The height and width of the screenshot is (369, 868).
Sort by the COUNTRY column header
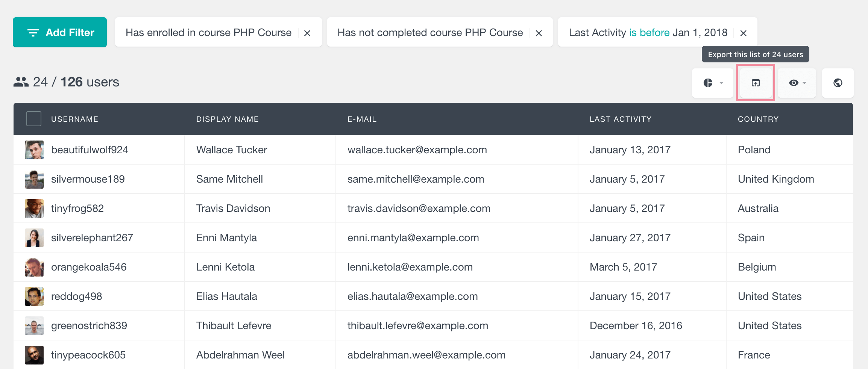coord(758,119)
